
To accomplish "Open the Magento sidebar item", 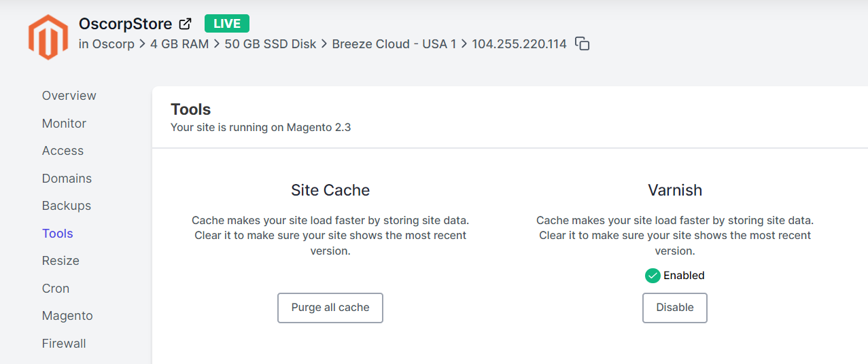I will click(67, 316).
